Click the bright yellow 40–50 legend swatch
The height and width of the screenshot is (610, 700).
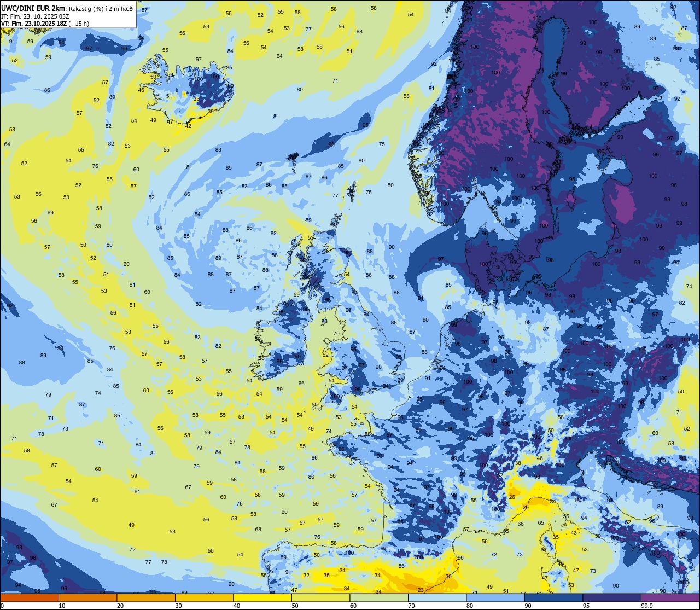(262, 598)
